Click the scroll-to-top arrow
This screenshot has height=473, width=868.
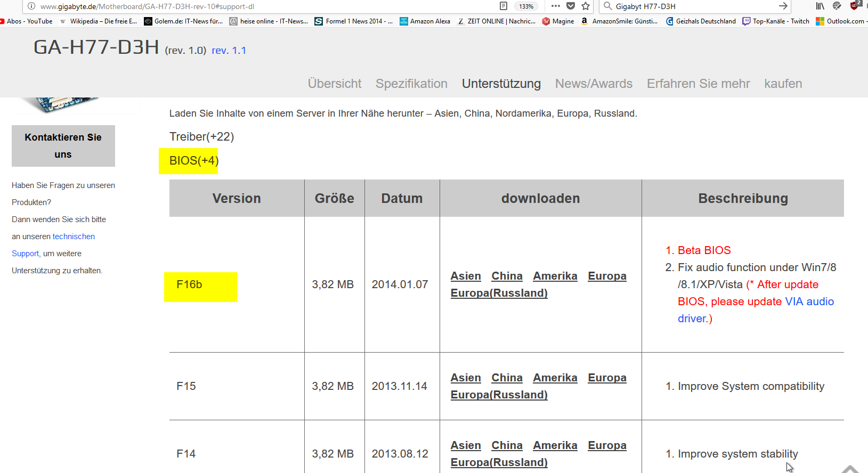850,469
